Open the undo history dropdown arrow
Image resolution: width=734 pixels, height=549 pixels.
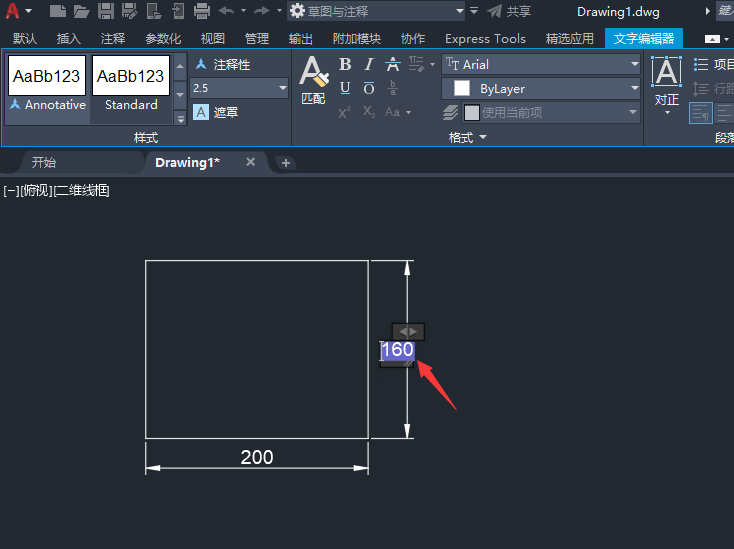tap(243, 11)
